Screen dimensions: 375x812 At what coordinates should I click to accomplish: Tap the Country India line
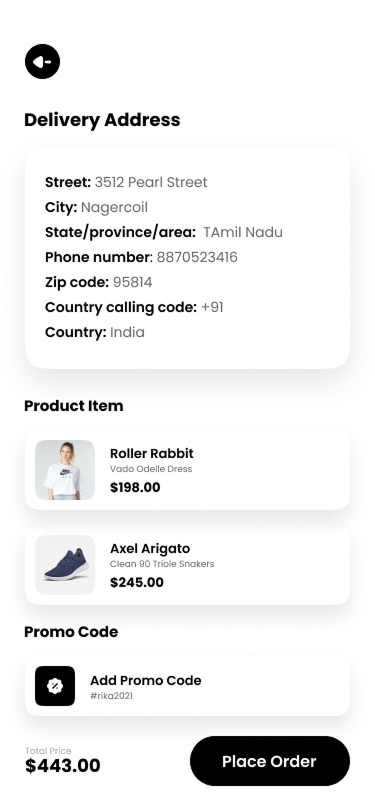[95, 332]
